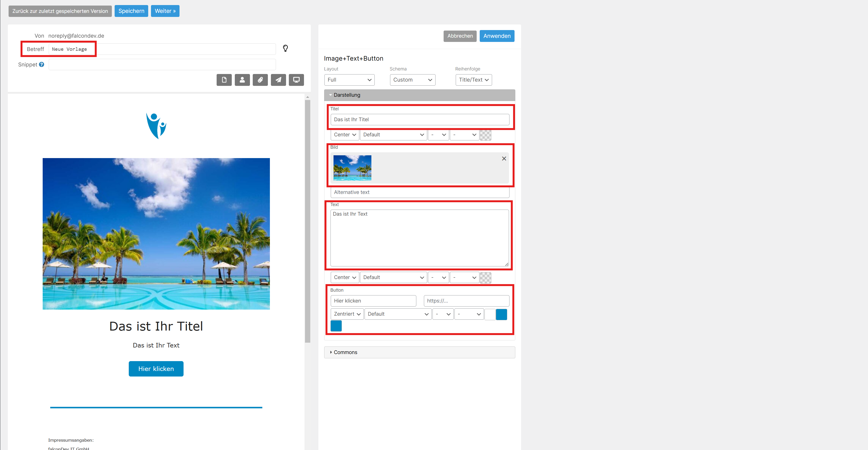This screenshot has width=868, height=450.
Task: Click the Abbrechen button
Action: 459,36
